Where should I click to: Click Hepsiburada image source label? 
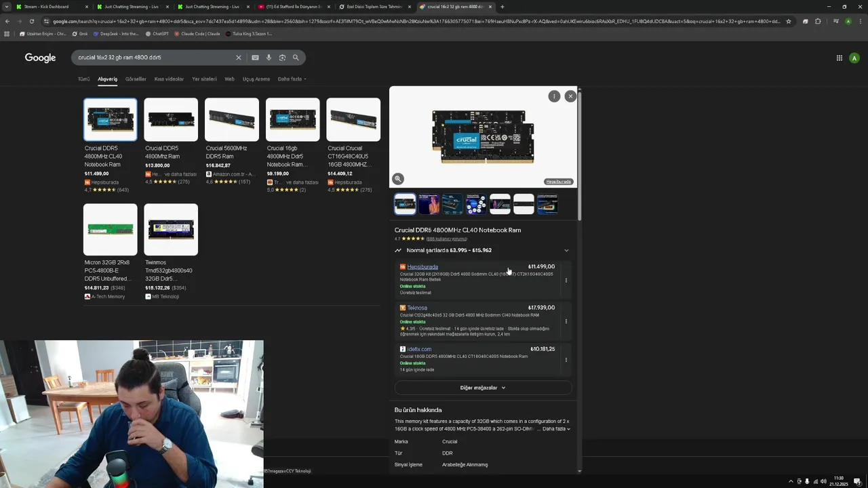(x=559, y=182)
